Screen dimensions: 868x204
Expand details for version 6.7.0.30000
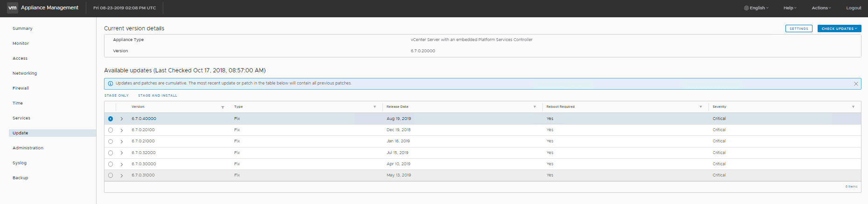pyautogui.click(x=122, y=164)
